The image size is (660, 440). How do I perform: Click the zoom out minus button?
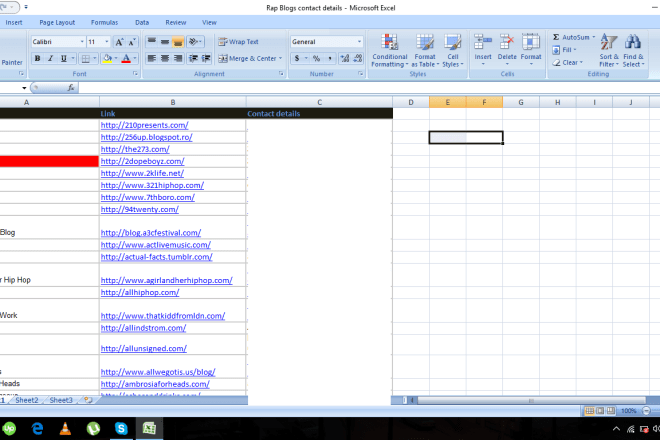click(646, 411)
